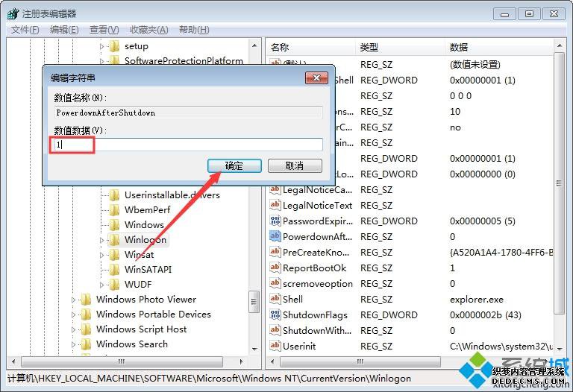Screen dimensions: 573x392
Task: Expand the Winlogon tree node
Action: (x=102, y=240)
